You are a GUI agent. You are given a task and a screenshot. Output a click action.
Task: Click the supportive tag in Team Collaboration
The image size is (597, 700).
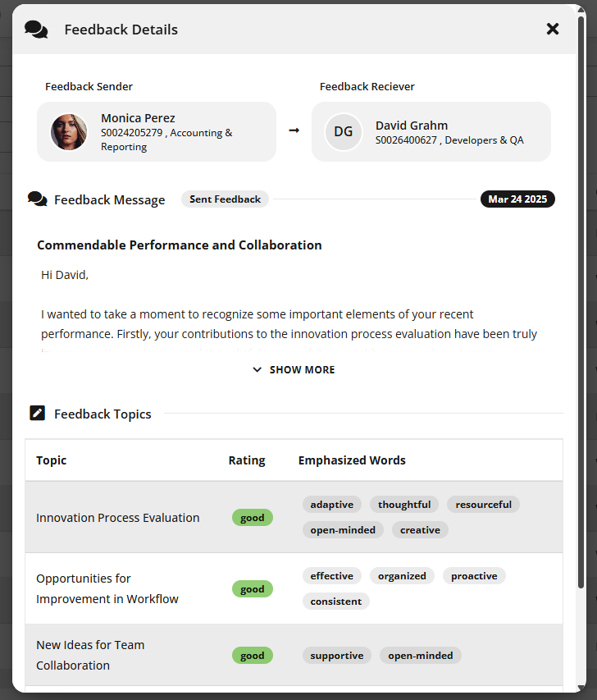click(337, 656)
